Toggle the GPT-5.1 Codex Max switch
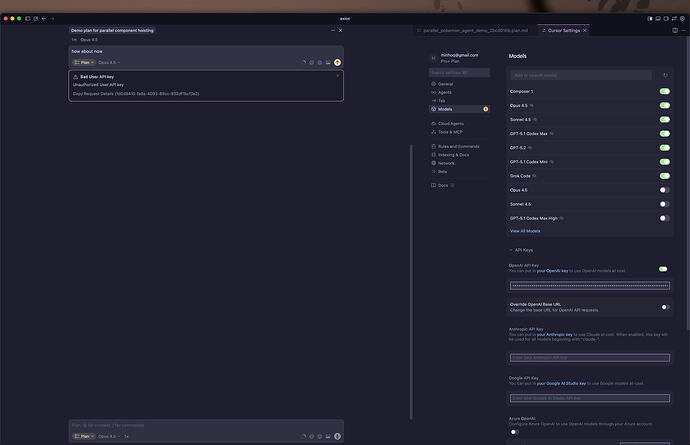 pyautogui.click(x=664, y=133)
